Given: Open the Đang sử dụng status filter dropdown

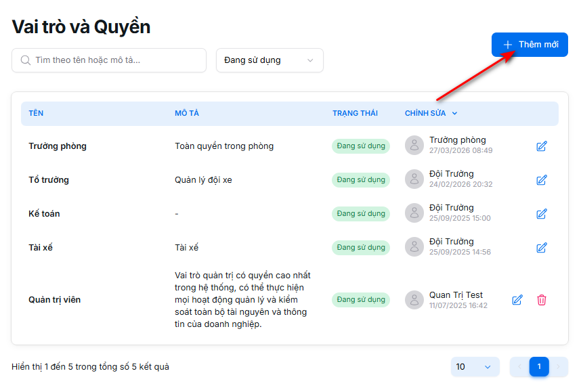Looking at the screenshot, I should point(270,60).
